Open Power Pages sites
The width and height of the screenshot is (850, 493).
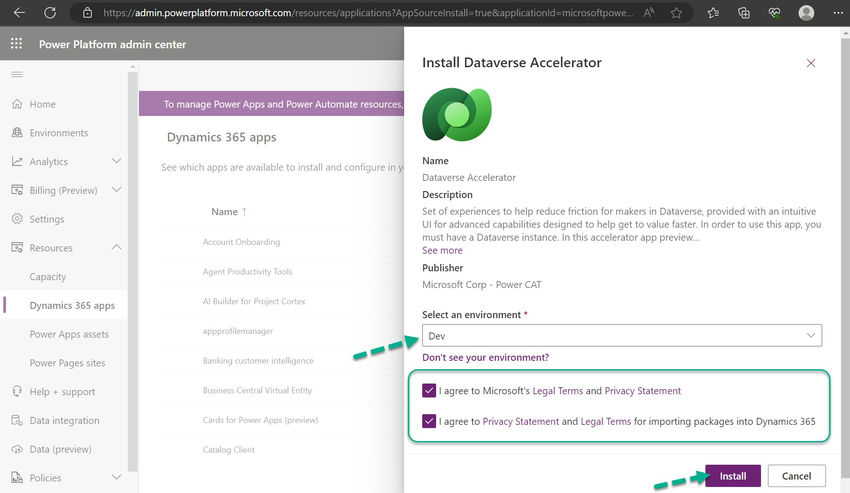click(67, 363)
